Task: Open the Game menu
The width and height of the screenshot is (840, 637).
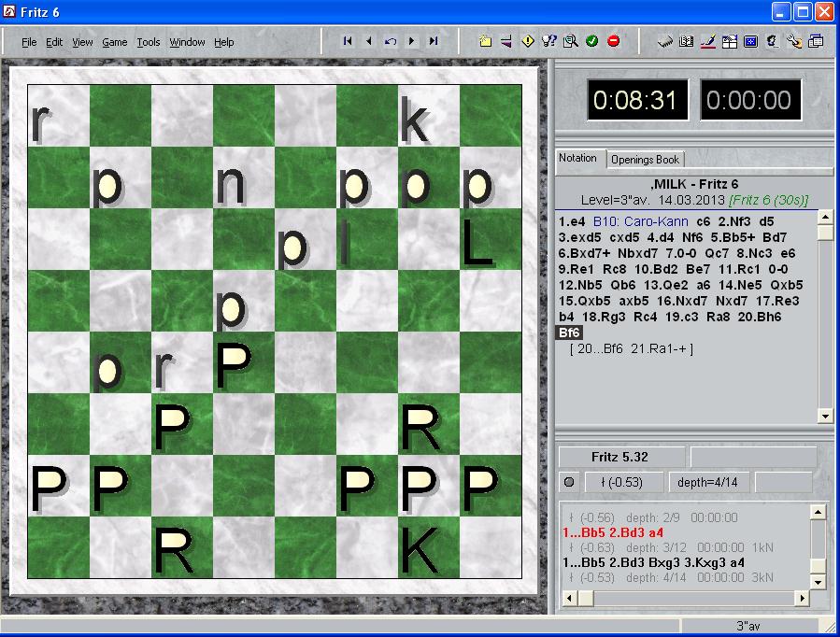Action: pyautogui.click(x=115, y=42)
